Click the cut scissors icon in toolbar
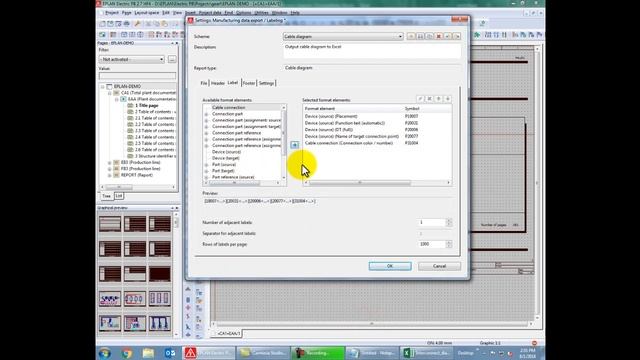This screenshot has height=360, width=640. 149,24
